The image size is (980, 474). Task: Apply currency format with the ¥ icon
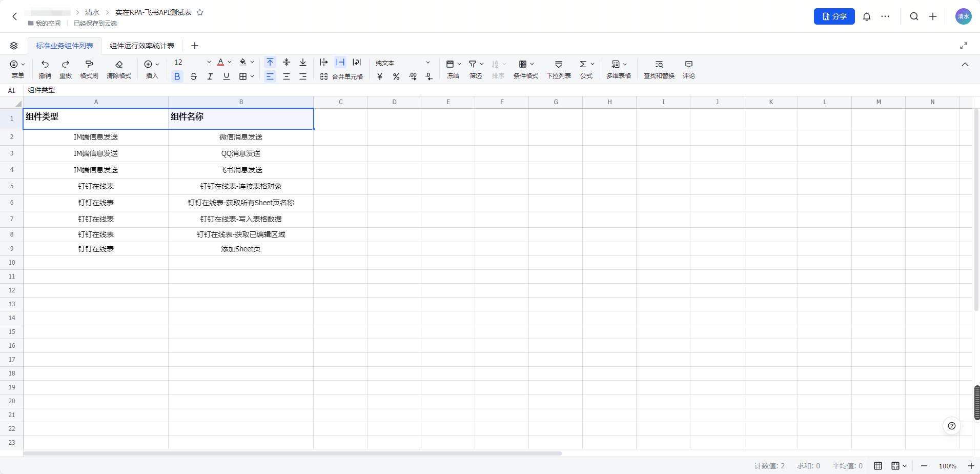pos(380,76)
